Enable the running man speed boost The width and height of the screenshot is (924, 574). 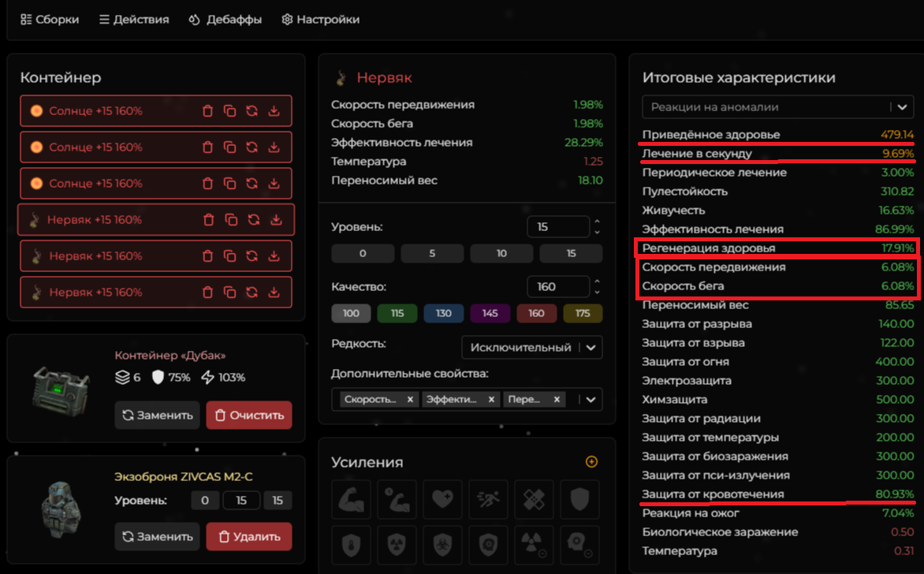488,500
